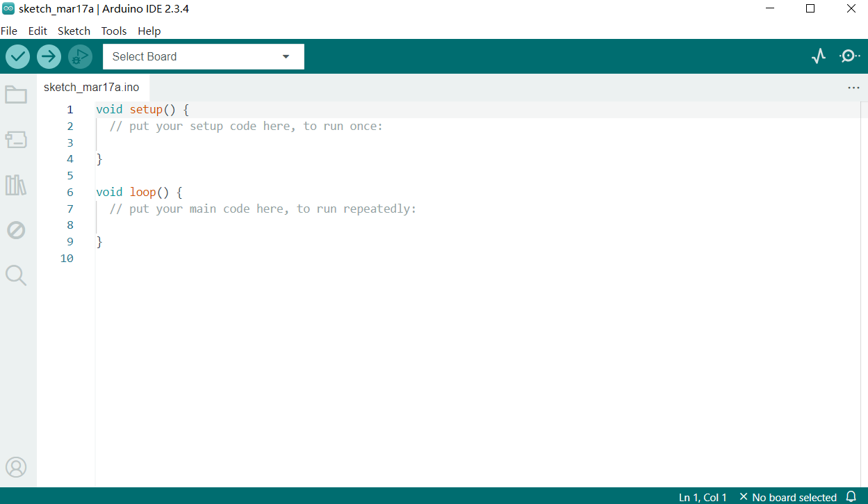The width and height of the screenshot is (868, 504).
Task: Click the No board selected status
Action: click(x=787, y=497)
